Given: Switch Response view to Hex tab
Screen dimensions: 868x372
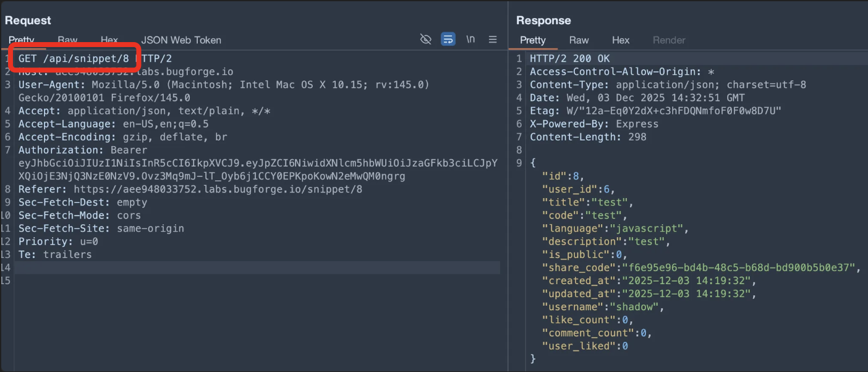Looking at the screenshot, I should pos(621,40).
